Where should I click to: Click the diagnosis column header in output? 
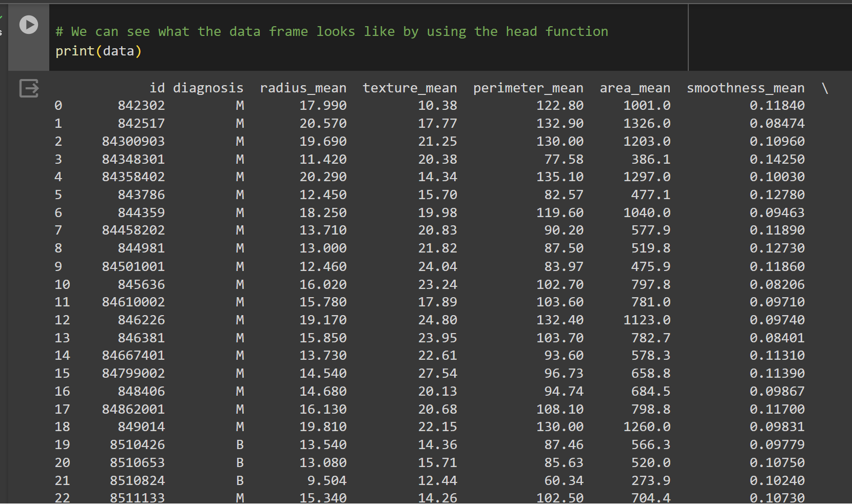[x=208, y=88]
